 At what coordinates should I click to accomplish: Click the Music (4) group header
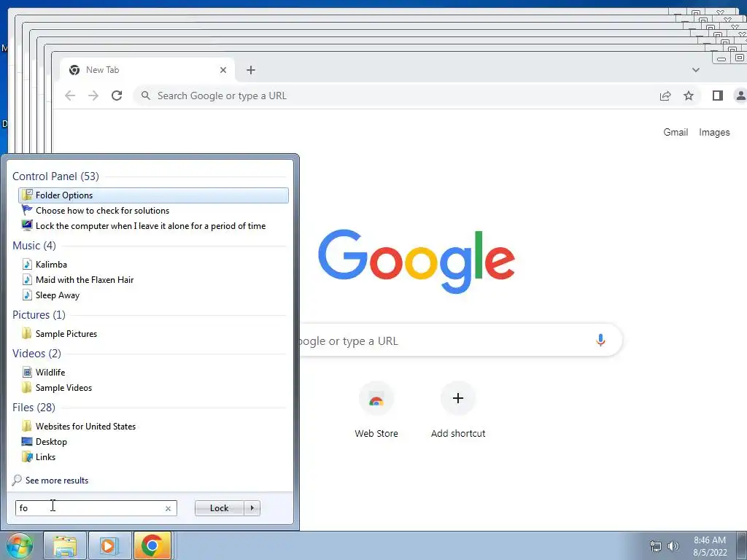[34, 246]
